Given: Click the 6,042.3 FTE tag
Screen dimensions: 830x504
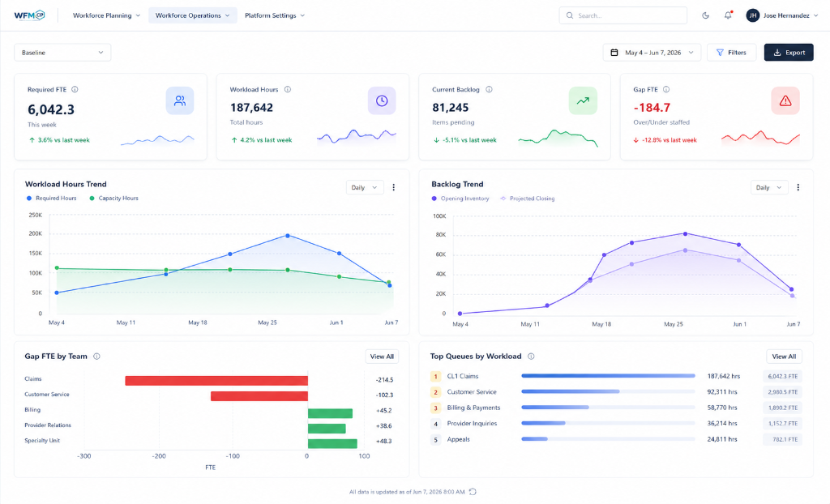Looking at the screenshot, I should click(782, 377).
